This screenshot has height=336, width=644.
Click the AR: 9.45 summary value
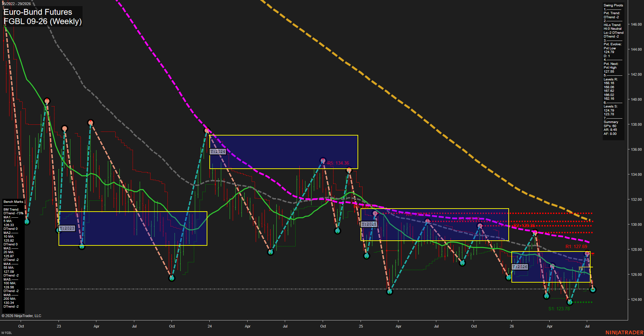point(610,130)
